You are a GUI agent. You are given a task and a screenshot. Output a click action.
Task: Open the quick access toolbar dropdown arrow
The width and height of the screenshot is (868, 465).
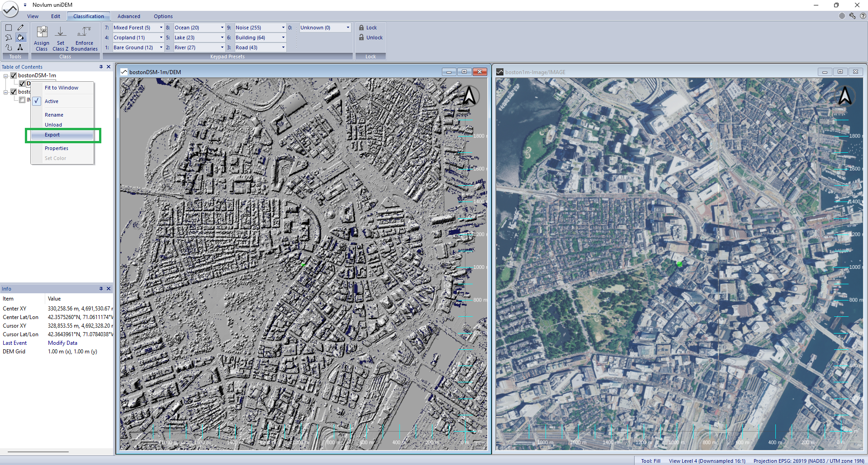(x=25, y=5)
